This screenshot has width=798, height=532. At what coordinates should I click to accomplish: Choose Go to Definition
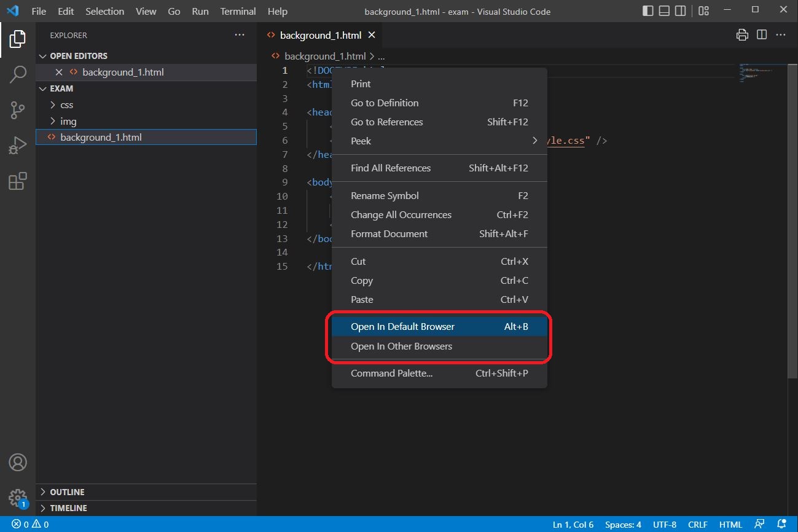coord(439,103)
